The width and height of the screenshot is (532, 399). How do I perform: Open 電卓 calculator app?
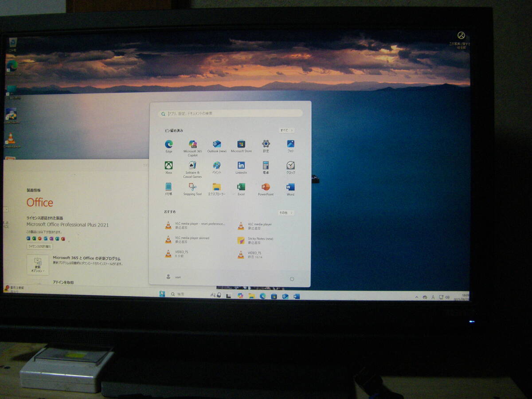(x=266, y=168)
